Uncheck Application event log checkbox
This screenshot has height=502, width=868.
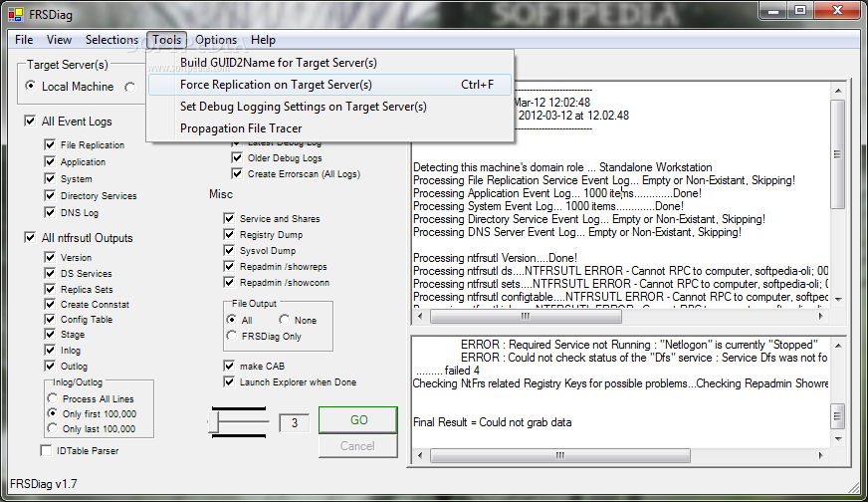50,161
